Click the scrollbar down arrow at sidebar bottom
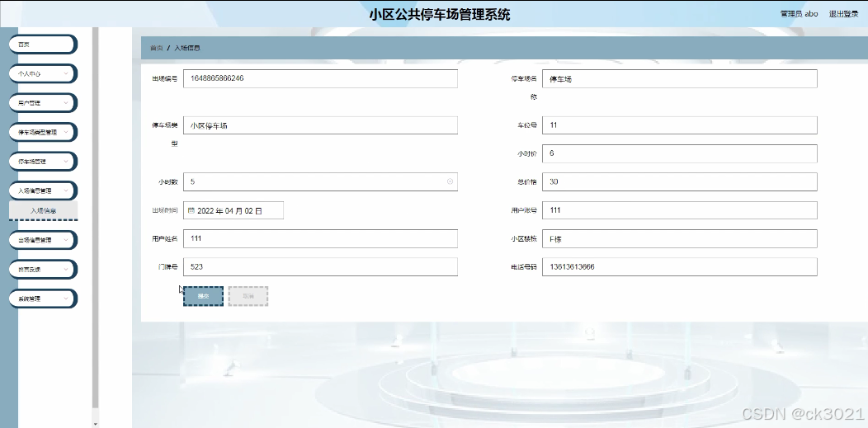The height and width of the screenshot is (428, 868). tap(95, 424)
